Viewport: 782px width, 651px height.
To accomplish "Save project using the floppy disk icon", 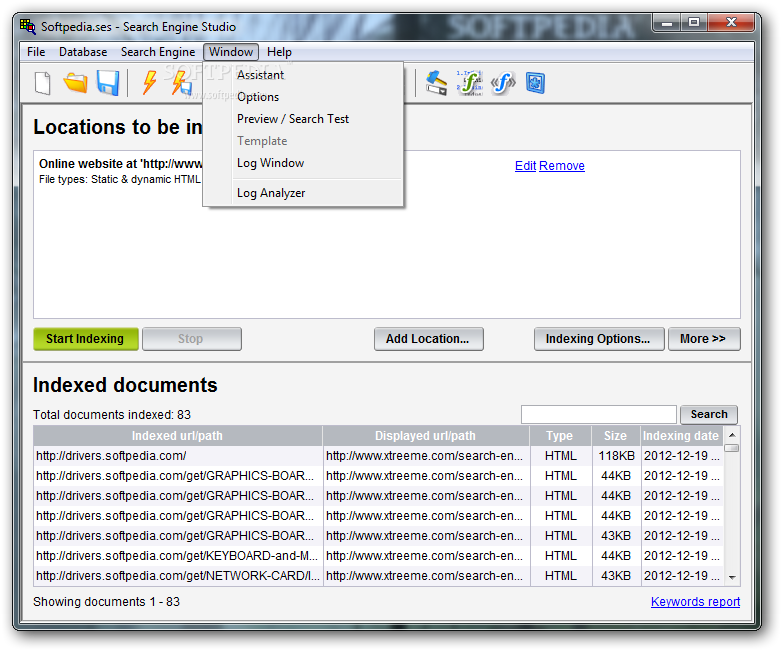I will 108,83.
